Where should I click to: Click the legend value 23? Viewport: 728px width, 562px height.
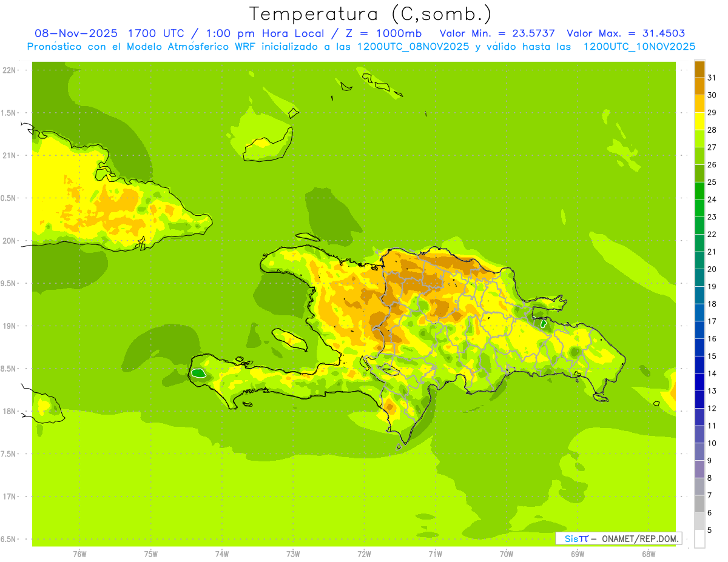712,217
